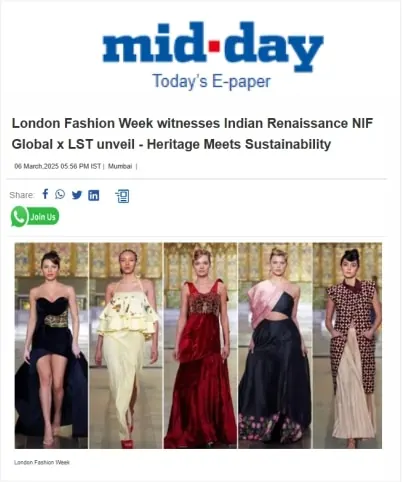Share article on Facebook icon
The image size is (402, 482).
click(x=45, y=194)
